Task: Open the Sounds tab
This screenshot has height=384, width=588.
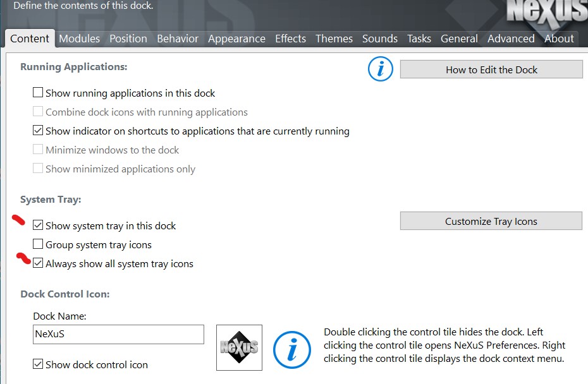Action: pyautogui.click(x=379, y=39)
